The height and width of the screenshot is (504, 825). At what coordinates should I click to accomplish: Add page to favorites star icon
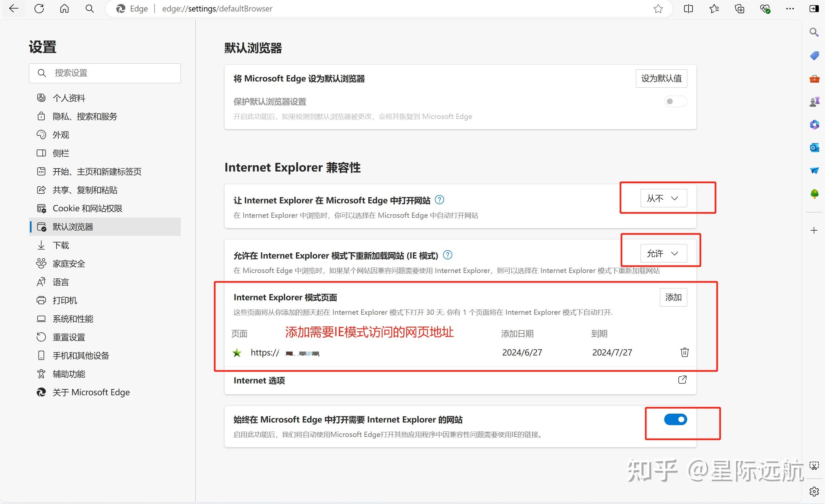(658, 9)
